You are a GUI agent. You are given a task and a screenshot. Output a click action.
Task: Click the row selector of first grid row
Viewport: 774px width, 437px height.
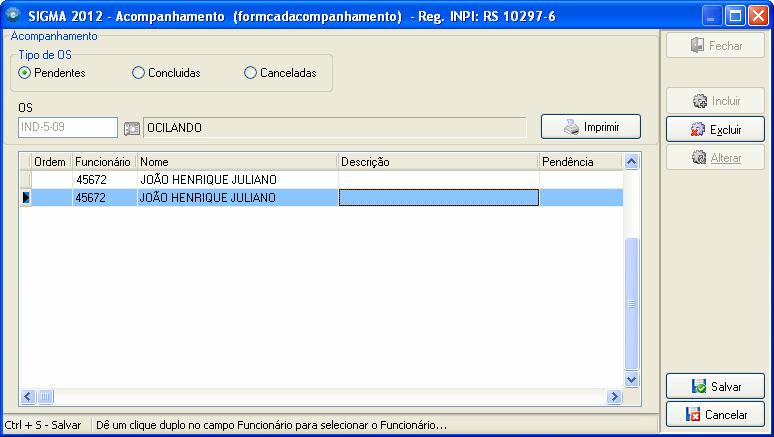(x=26, y=180)
